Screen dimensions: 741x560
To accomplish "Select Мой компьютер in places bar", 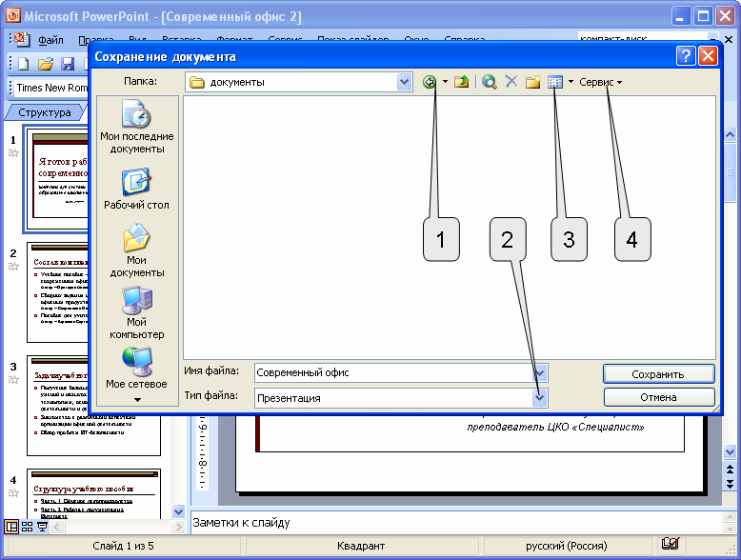I will point(137,312).
